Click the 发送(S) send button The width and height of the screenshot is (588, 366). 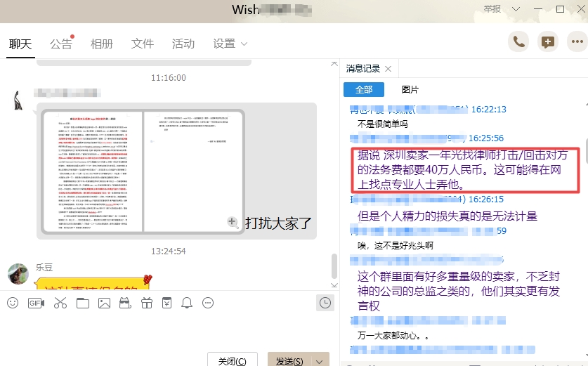point(289,361)
